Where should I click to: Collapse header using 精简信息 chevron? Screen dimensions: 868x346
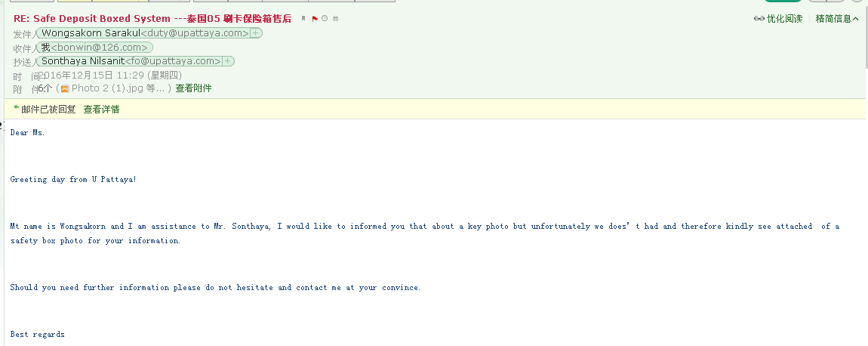pos(855,19)
